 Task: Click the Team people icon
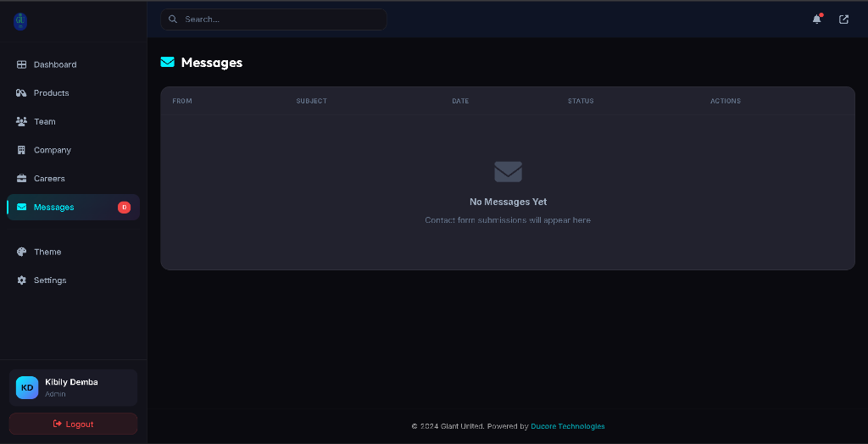(22, 121)
